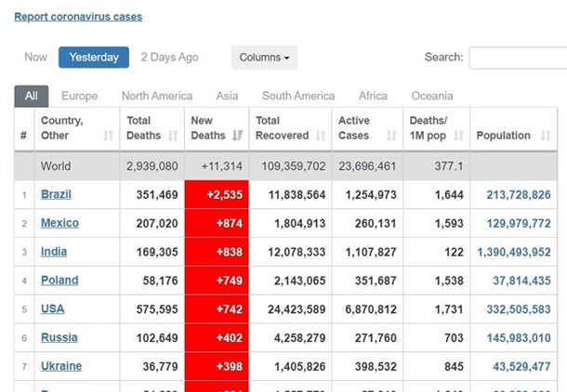The height and width of the screenshot is (392, 567).
Task: Sort by Country column sort icon
Action: (109, 136)
